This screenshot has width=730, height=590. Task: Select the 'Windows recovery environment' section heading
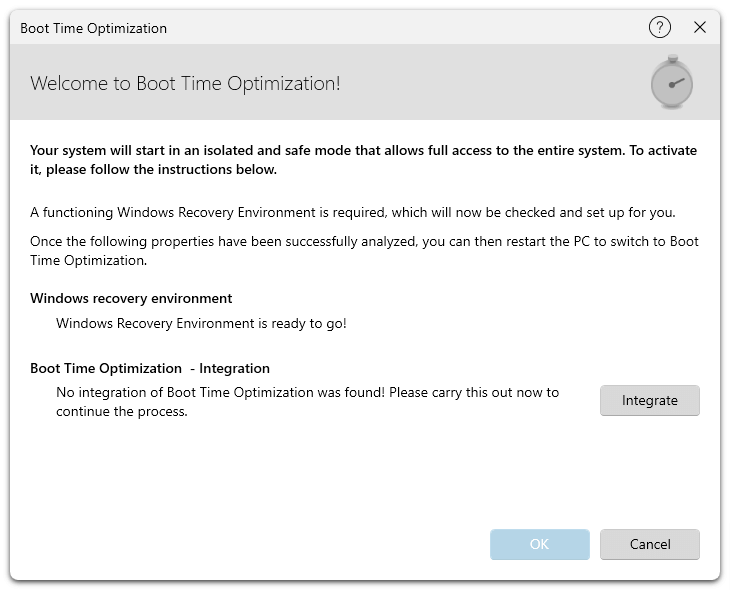click(131, 298)
